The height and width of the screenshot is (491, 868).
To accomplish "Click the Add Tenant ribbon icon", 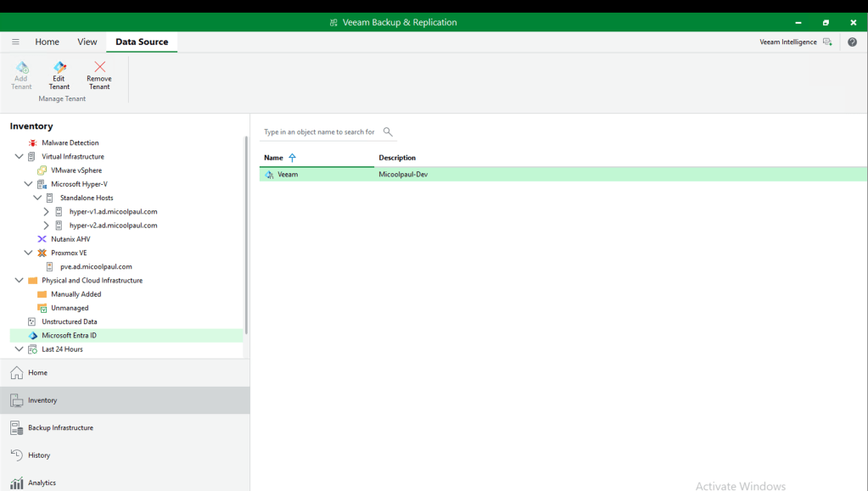I will 21,68.
